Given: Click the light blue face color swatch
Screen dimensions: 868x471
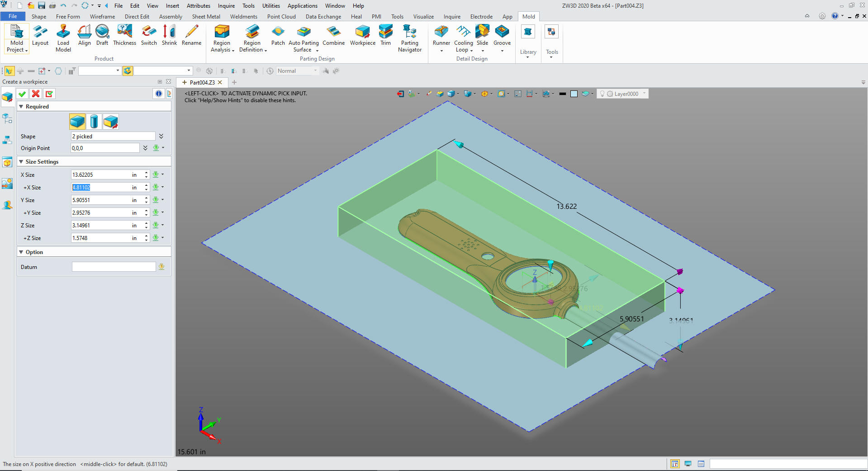Looking at the screenshot, I should click(x=574, y=94).
